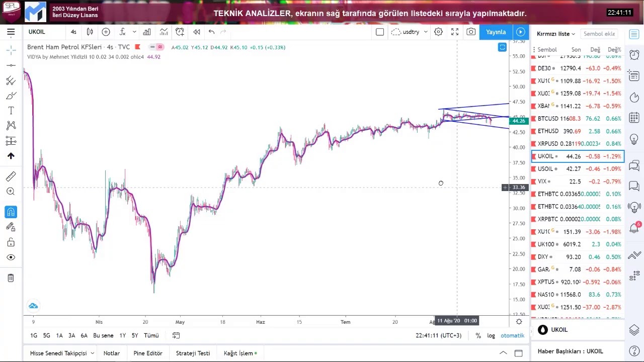Select the trend line drawing tool
Image resolution: width=644 pixels, height=362 pixels.
coord(11,65)
